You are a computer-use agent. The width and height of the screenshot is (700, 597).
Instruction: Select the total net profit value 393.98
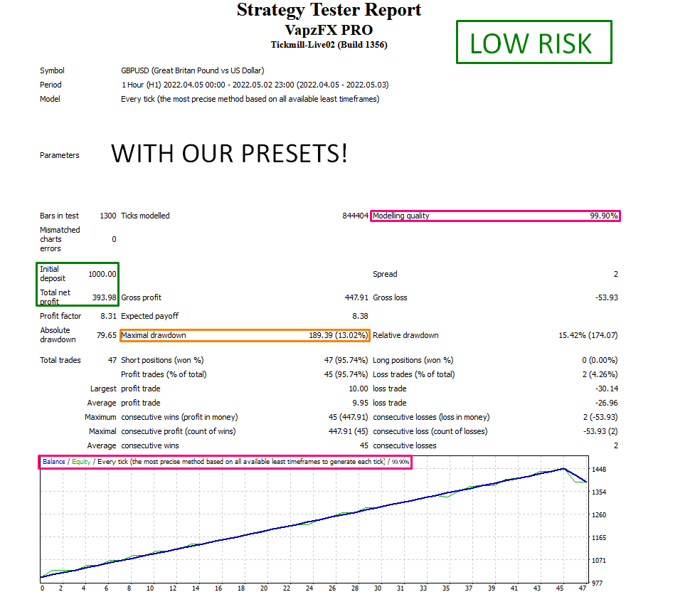(104, 298)
